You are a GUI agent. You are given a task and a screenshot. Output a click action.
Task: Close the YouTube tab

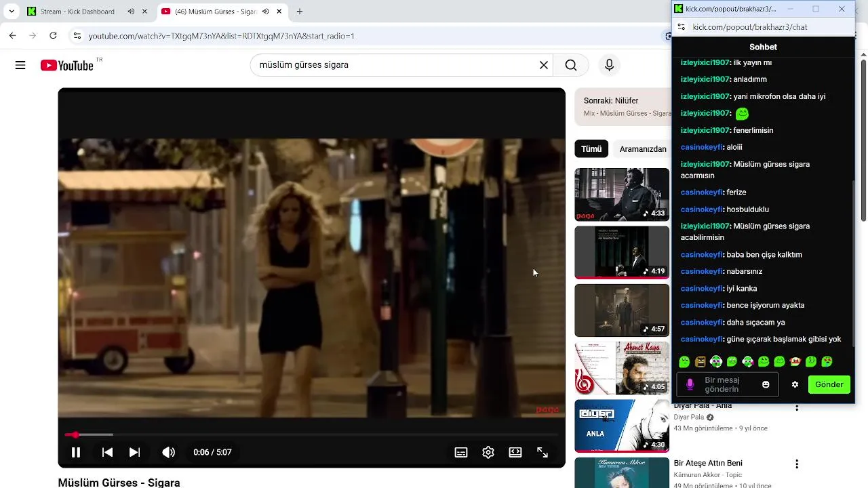(279, 12)
